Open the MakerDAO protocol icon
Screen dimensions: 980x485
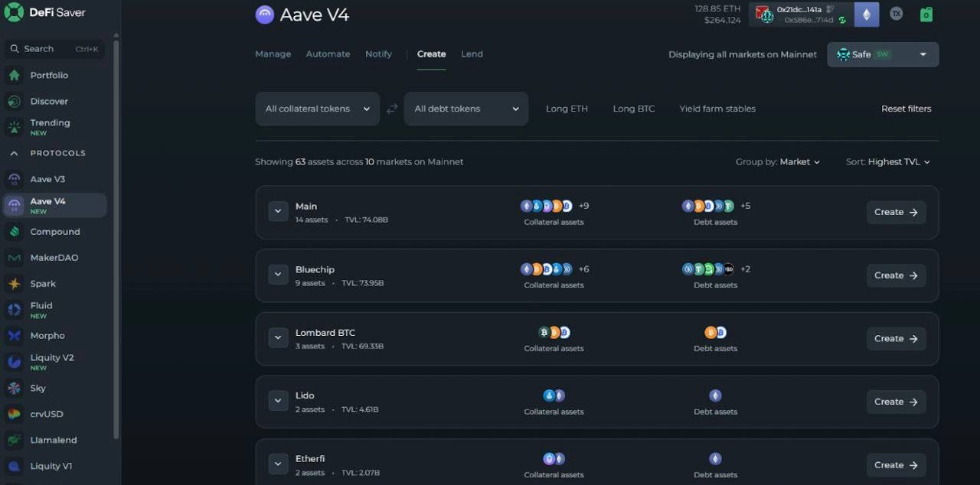tap(14, 258)
